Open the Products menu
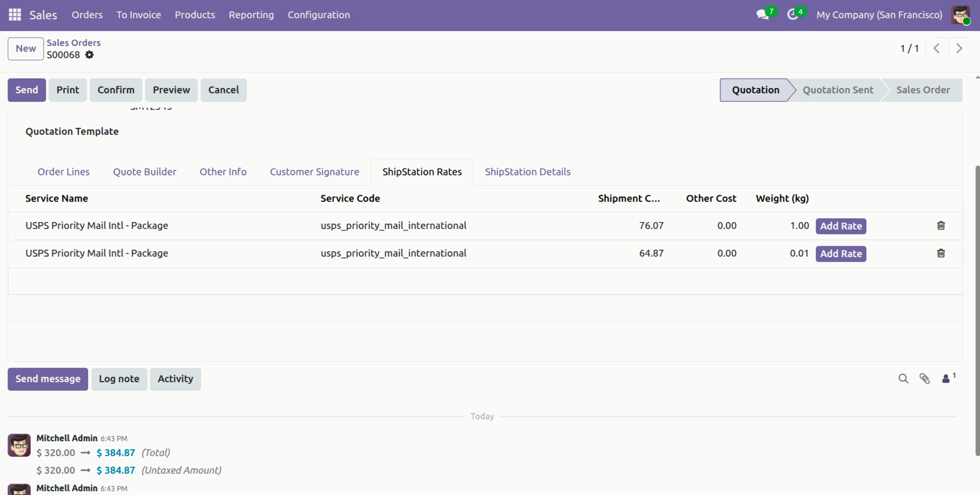The width and height of the screenshot is (980, 495). pos(195,15)
